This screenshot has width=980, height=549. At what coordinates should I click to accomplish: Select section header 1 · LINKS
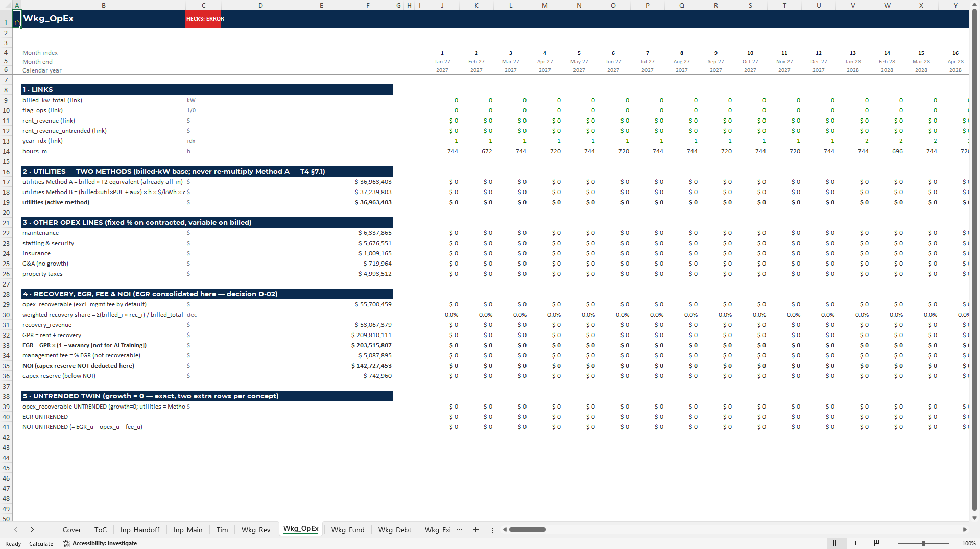pyautogui.click(x=207, y=90)
